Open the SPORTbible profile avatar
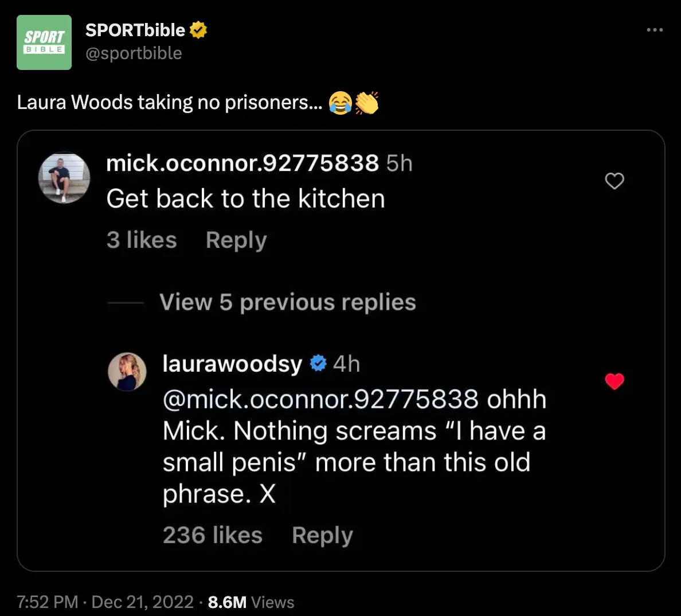The height and width of the screenshot is (616, 681). tap(44, 42)
